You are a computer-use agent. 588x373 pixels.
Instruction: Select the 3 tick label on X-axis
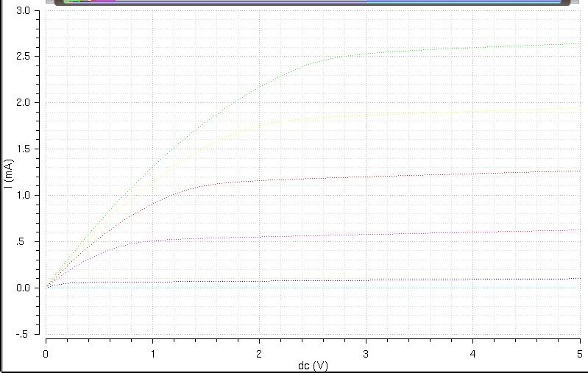[x=366, y=354]
